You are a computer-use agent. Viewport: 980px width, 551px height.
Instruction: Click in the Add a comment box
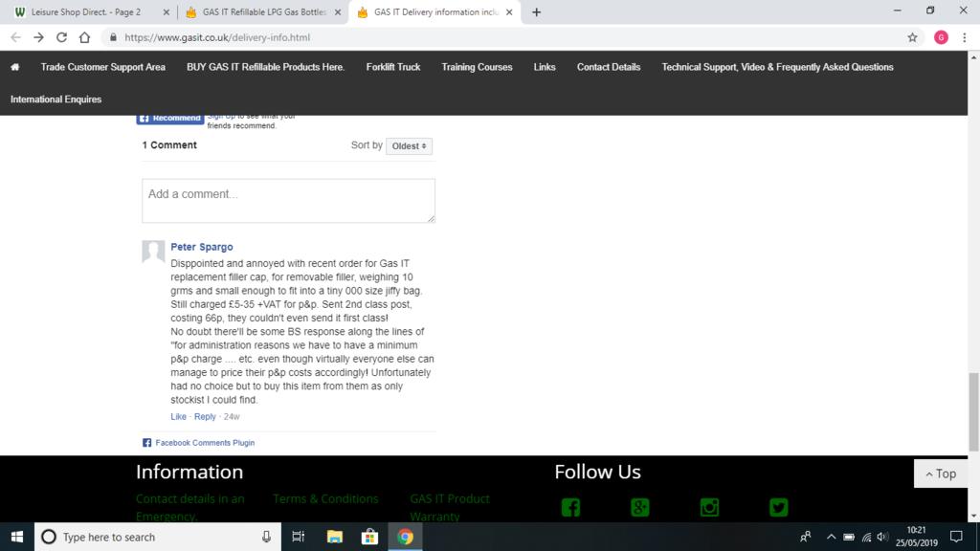tap(288, 200)
